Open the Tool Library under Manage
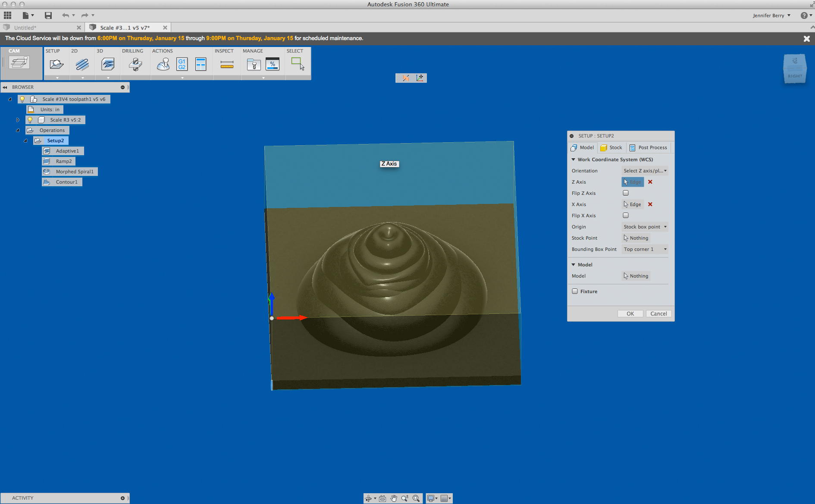 click(x=254, y=64)
